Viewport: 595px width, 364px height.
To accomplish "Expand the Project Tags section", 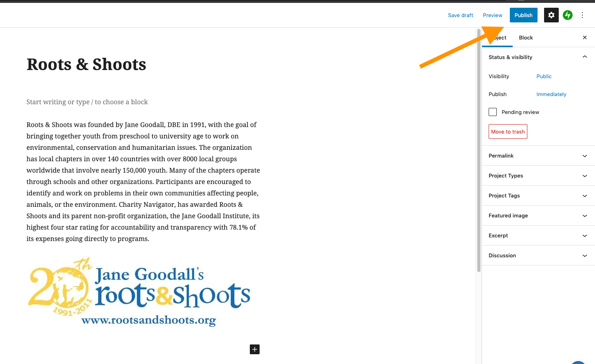I will pyautogui.click(x=538, y=195).
